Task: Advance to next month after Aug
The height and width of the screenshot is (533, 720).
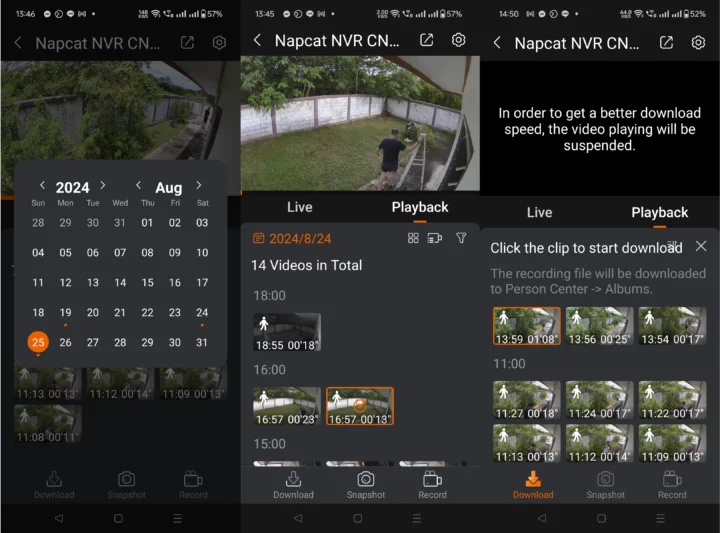Action: coord(199,186)
